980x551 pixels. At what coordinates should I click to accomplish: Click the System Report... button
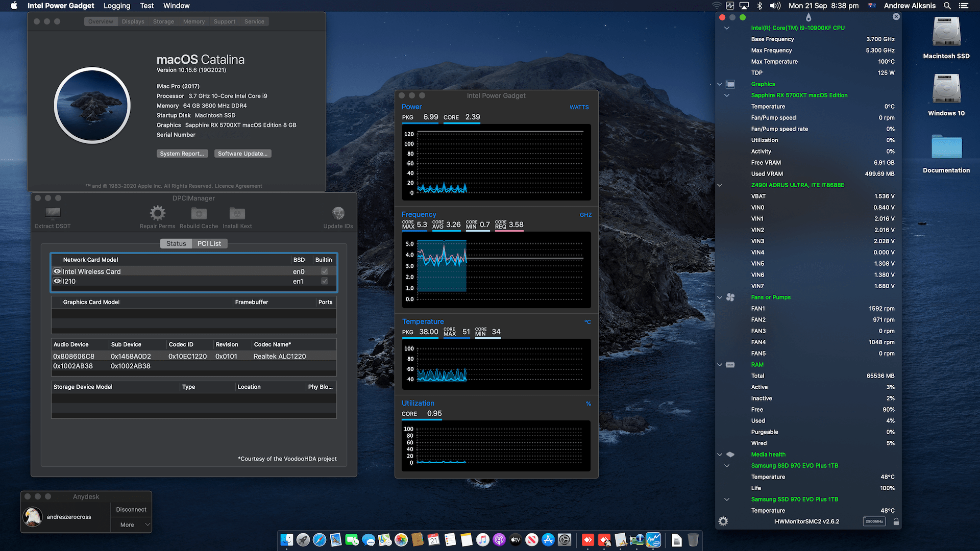(182, 154)
